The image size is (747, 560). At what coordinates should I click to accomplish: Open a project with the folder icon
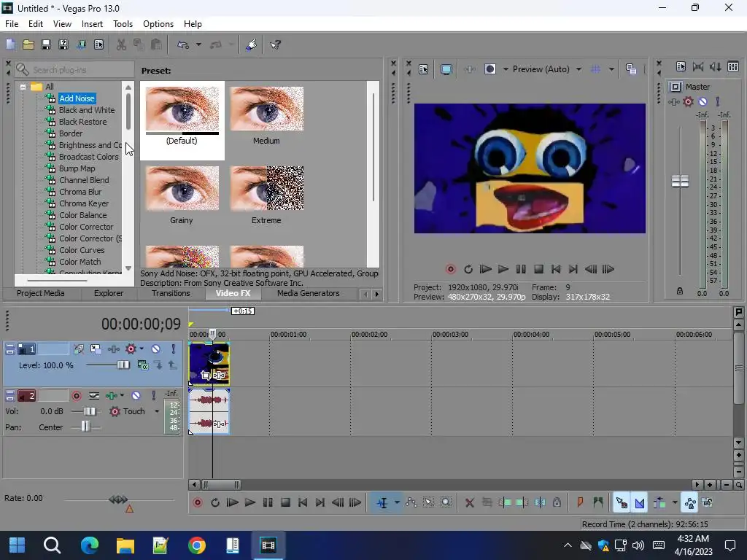[28, 44]
